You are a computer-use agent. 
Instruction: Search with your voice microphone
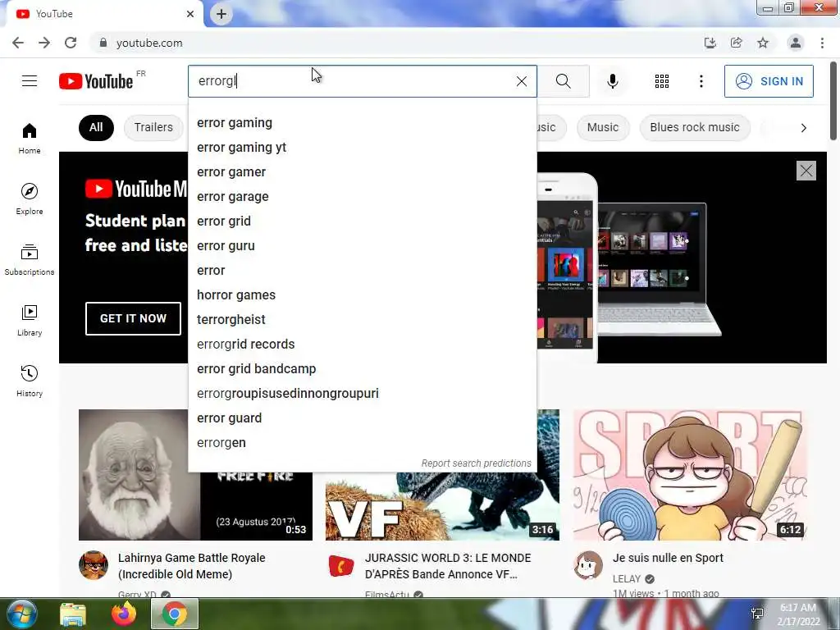click(x=613, y=81)
